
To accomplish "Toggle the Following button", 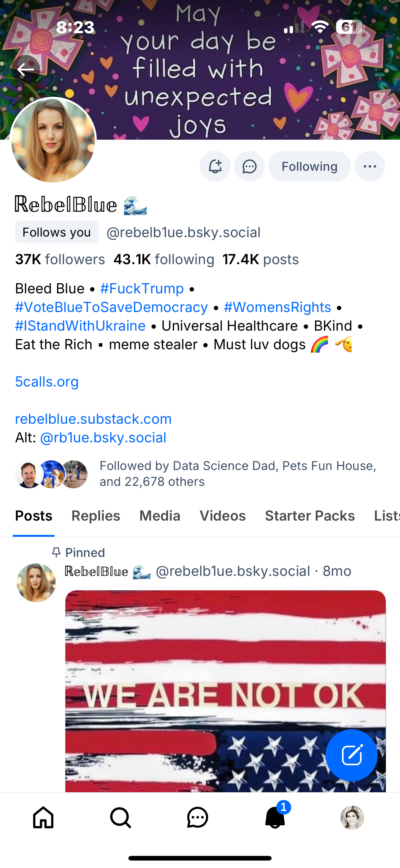I will click(309, 166).
